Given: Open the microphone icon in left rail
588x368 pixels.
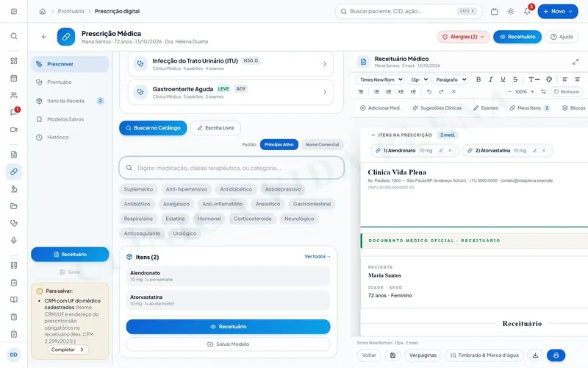Looking at the screenshot, I should pos(14,241).
